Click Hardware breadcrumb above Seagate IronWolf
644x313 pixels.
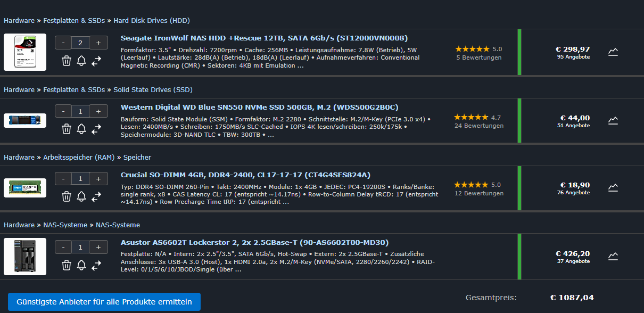[19, 21]
